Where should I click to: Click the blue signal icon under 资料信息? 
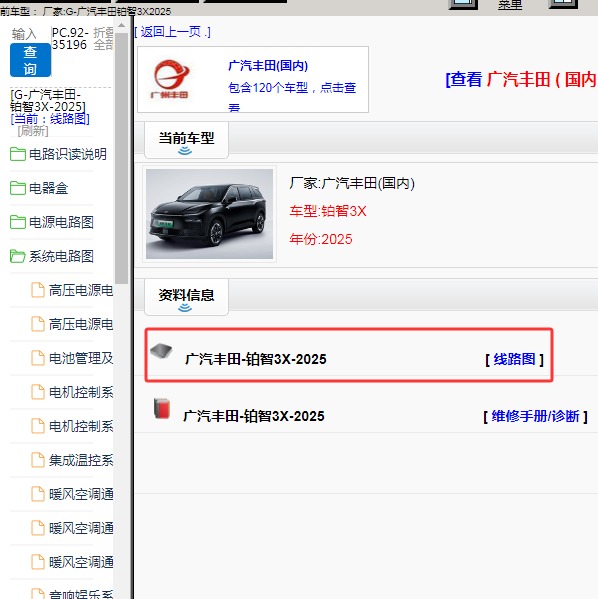coord(185,308)
